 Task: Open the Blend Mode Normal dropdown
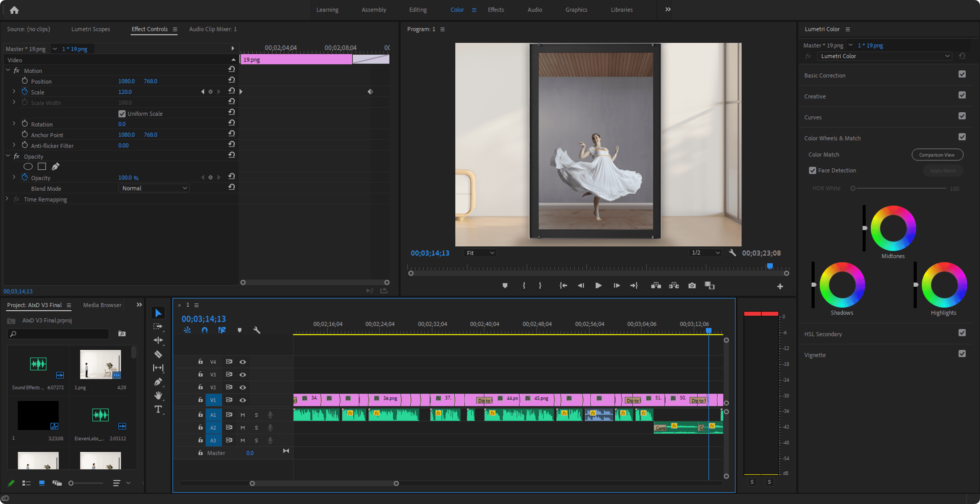point(154,188)
